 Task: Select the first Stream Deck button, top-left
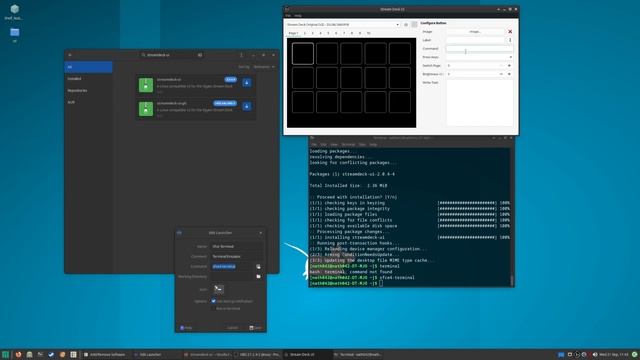pyautogui.click(x=303, y=53)
